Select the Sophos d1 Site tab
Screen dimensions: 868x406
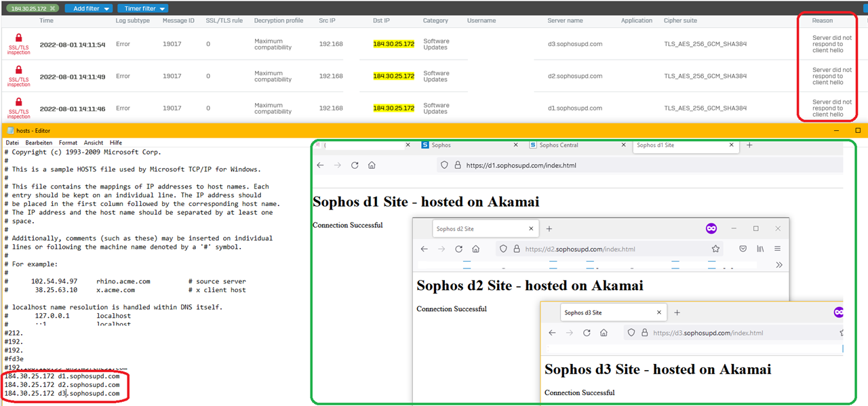pyautogui.click(x=686, y=145)
